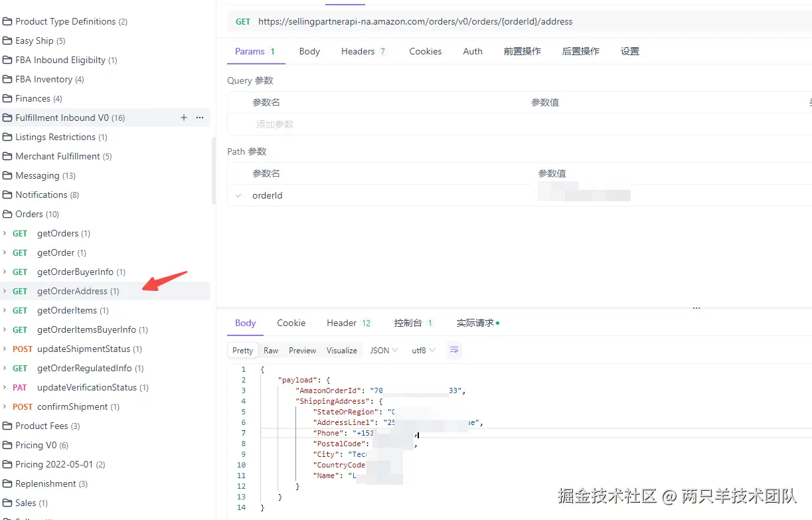Select Raw response view

point(271,350)
